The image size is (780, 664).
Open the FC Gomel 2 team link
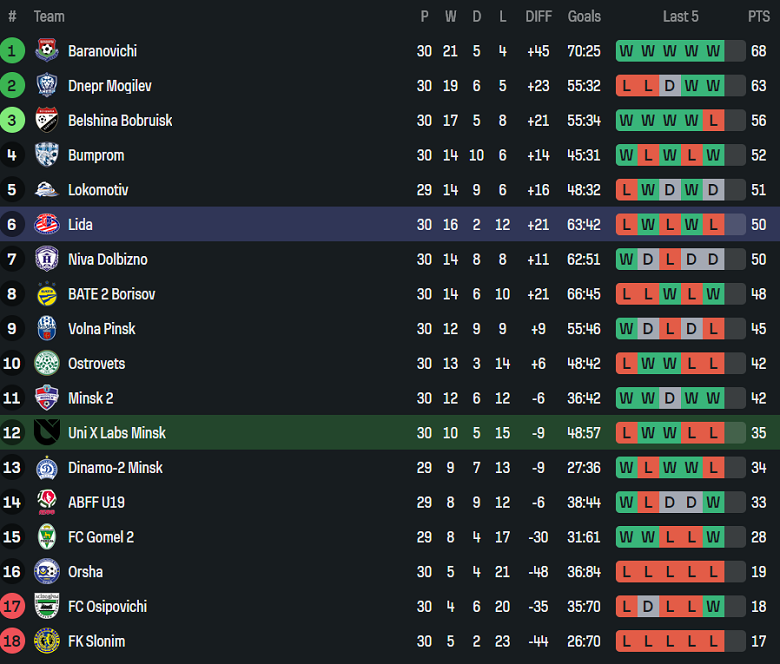100,537
